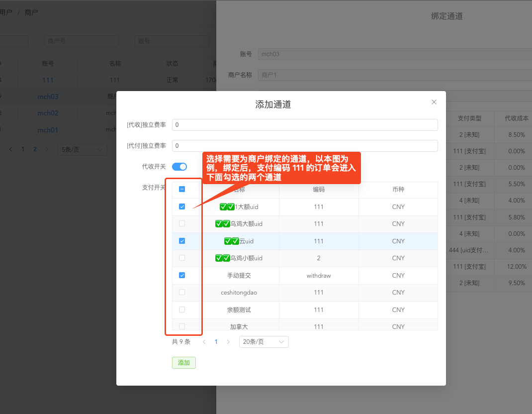
Task: Toggle off the 代收开关 switch
Action: [x=179, y=166]
